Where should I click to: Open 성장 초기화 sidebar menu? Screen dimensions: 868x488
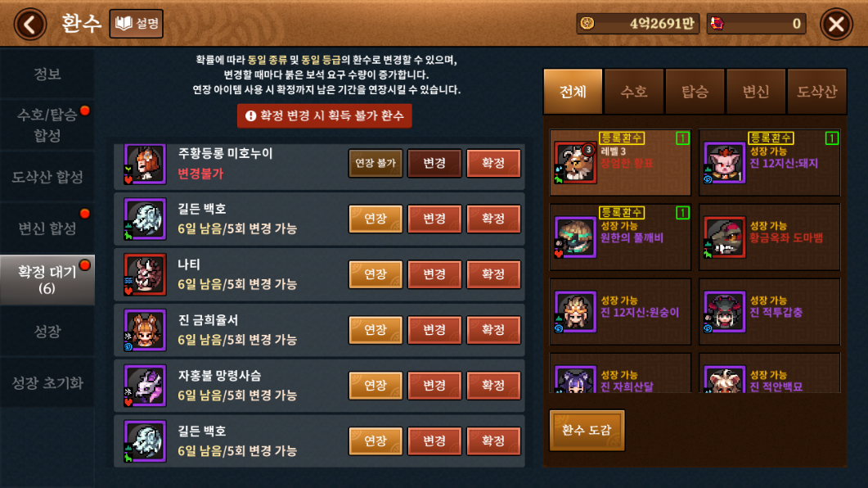pos(47,382)
